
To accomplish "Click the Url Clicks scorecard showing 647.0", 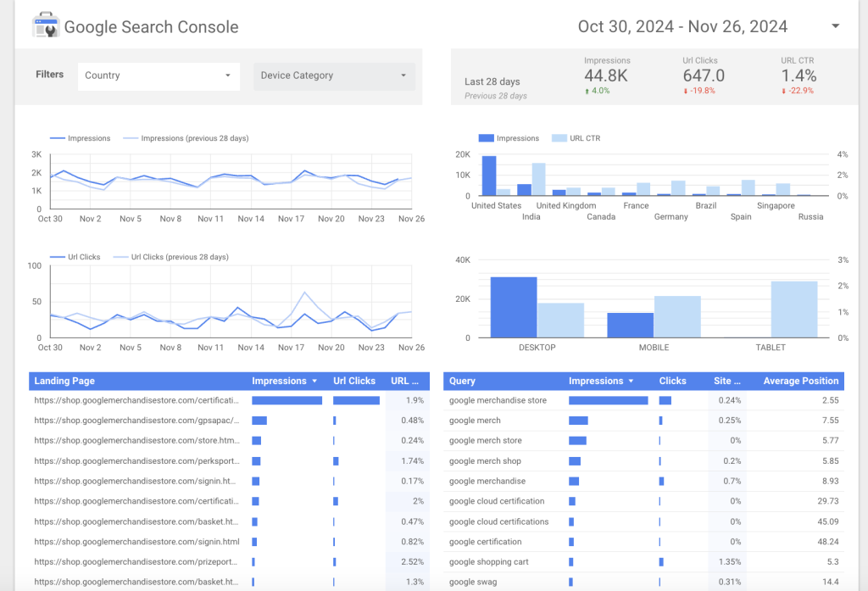I will pyautogui.click(x=704, y=76).
